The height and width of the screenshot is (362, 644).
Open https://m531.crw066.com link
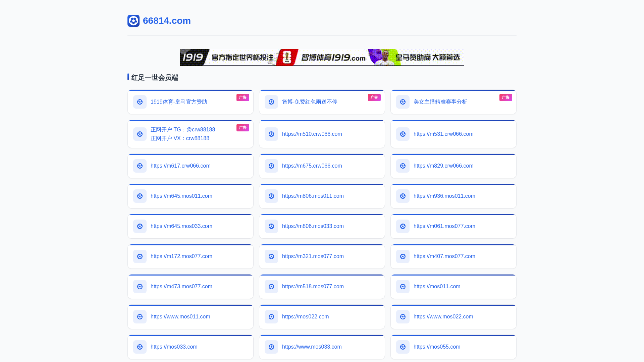pos(443,134)
